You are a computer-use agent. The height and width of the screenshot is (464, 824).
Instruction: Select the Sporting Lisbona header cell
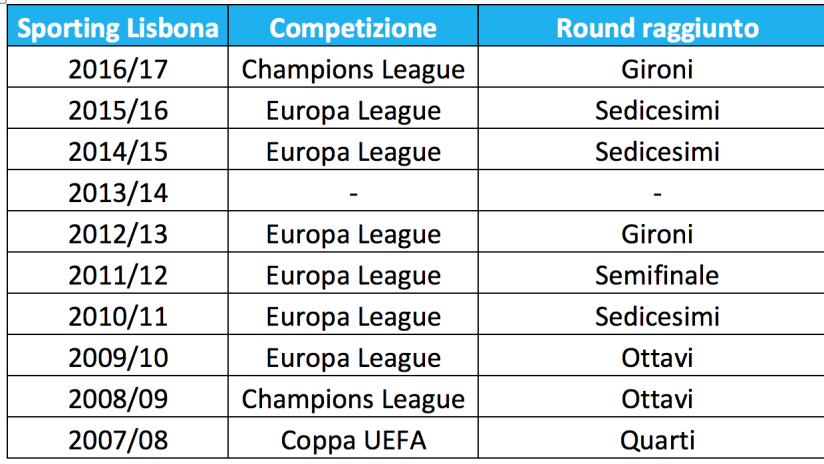pyautogui.click(x=118, y=26)
